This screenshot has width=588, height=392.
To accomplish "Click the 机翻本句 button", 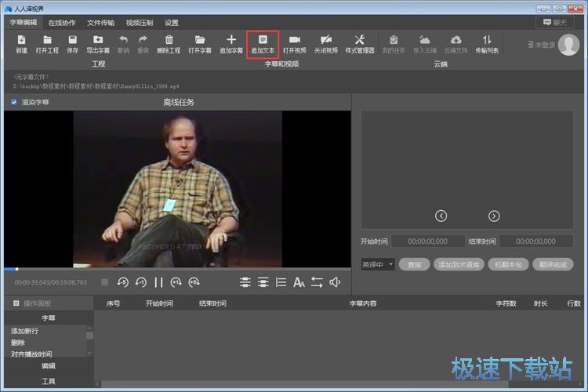I will [507, 265].
